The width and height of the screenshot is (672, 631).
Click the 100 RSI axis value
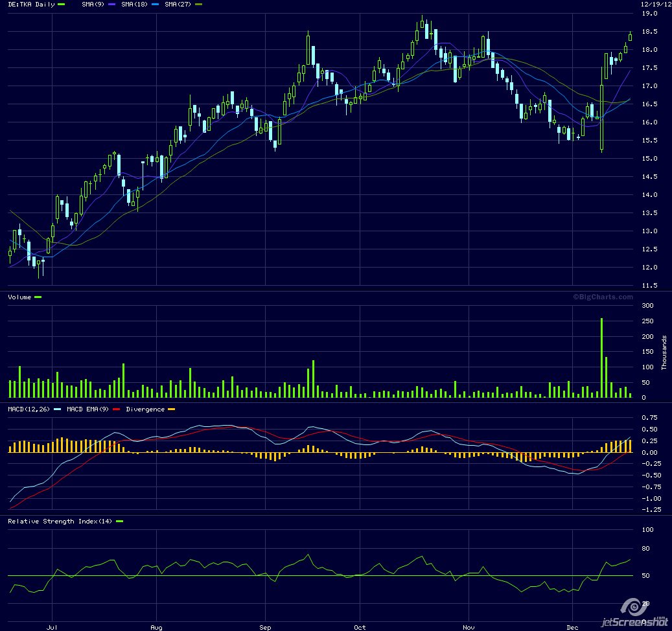647,530
